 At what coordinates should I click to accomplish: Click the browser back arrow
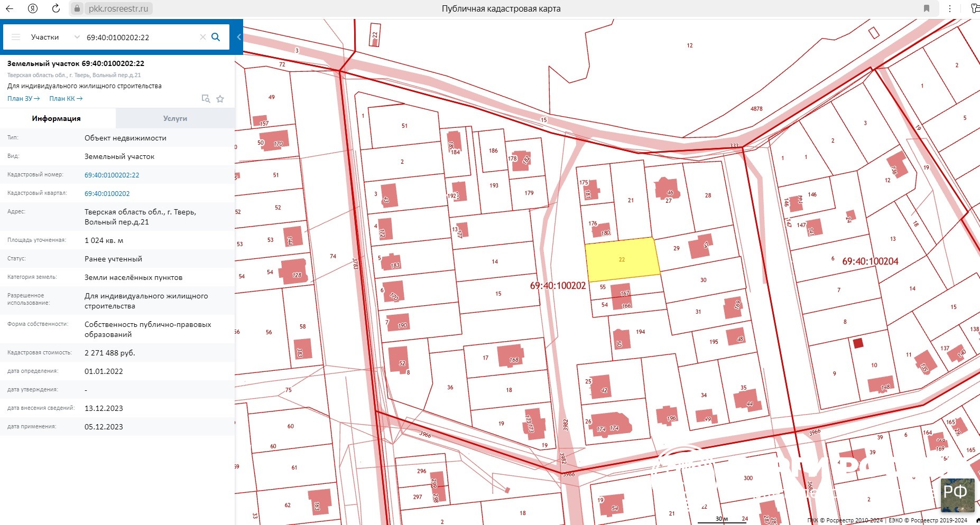(x=10, y=8)
